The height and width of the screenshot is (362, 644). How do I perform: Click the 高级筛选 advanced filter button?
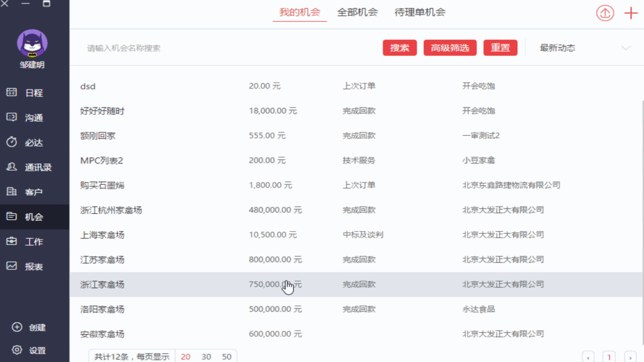[x=450, y=48]
